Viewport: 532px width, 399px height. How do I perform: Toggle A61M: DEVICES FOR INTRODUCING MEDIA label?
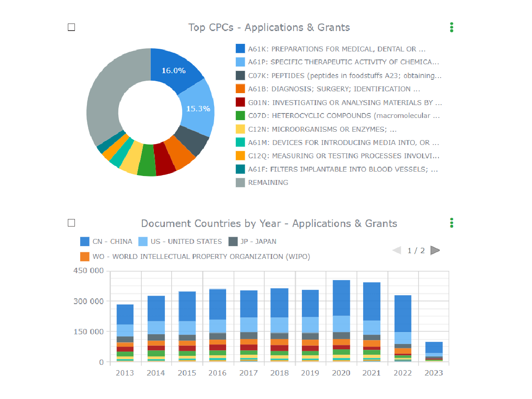(x=344, y=142)
